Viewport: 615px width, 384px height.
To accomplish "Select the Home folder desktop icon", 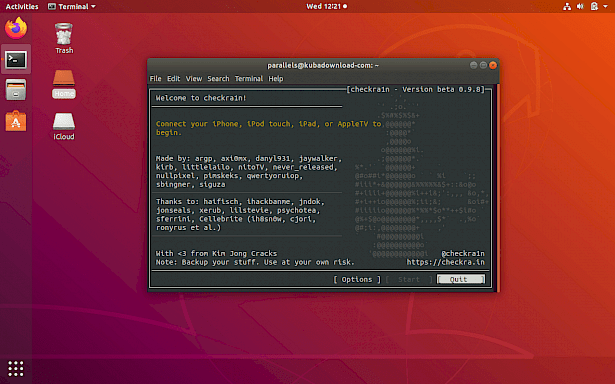I will click(x=64, y=84).
